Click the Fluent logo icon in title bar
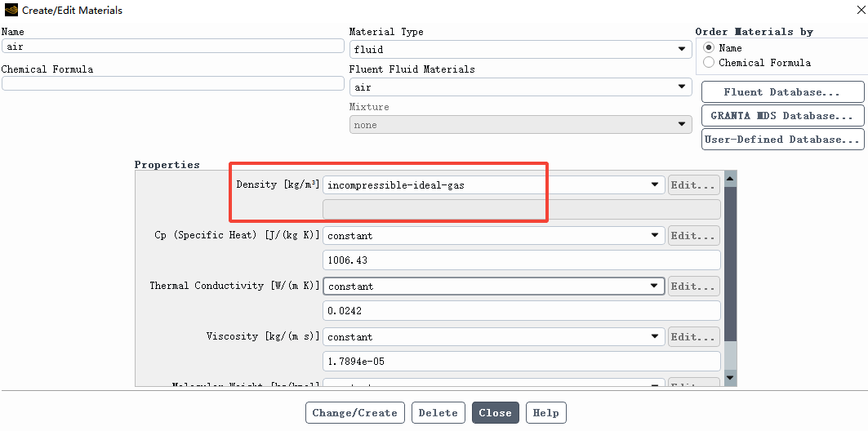 coord(11,10)
